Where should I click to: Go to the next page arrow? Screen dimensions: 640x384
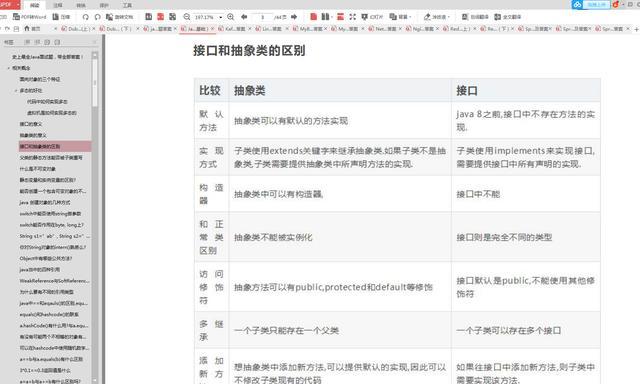coord(294,17)
